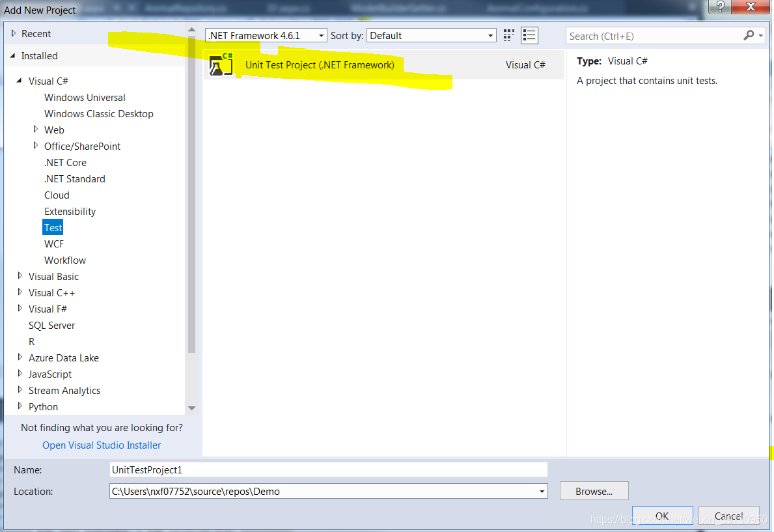The image size is (774, 532).
Task: Select Extensibility category
Action: tap(70, 212)
